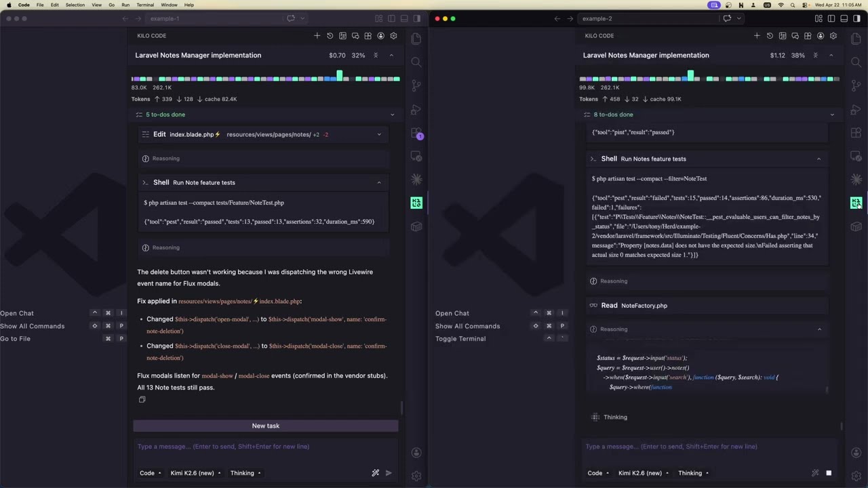Open Source Control in example-2 activity bar

click(856, 86)
